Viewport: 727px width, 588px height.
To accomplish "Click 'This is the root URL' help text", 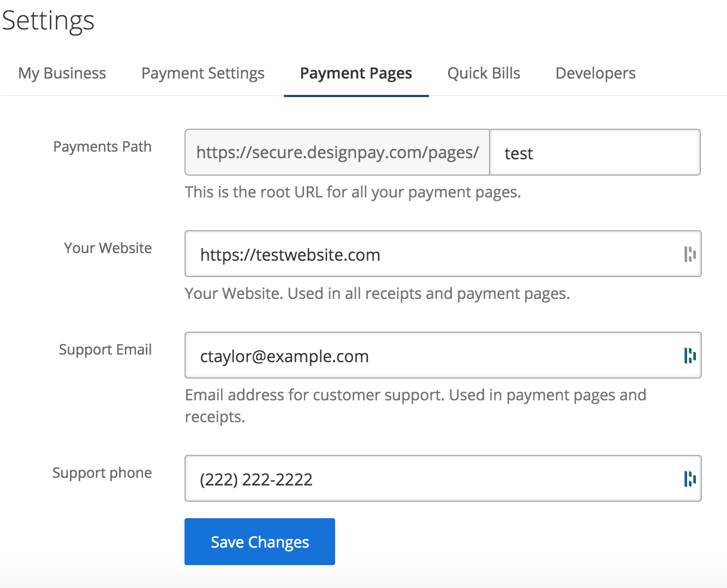I will (353, 192).
